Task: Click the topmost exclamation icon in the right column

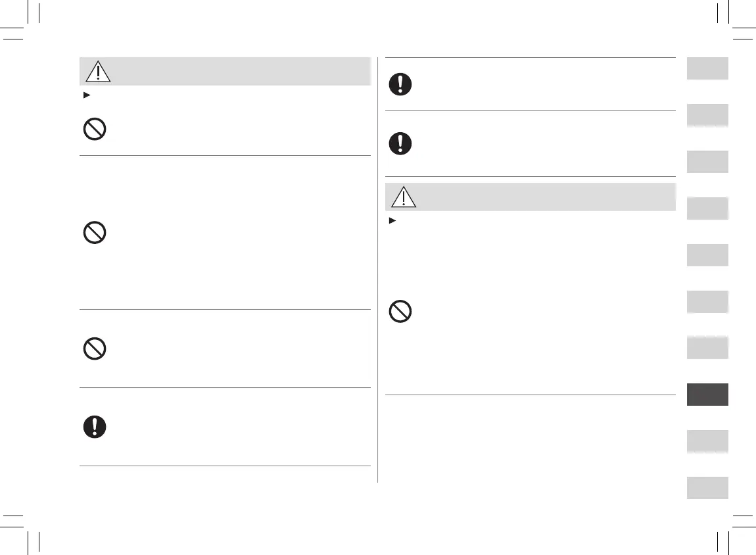Action: point(400,84)
